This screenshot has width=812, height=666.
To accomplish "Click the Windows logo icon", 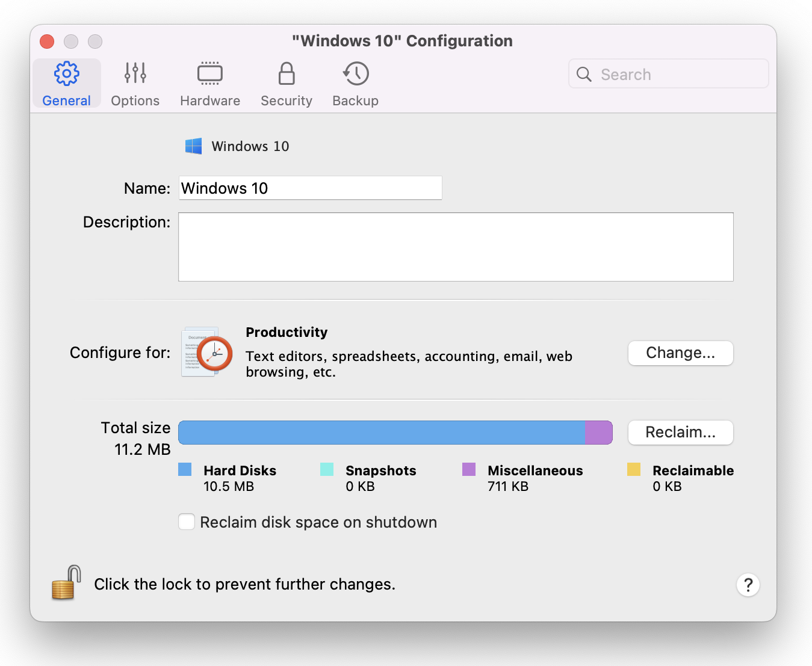I will point(193,146).
